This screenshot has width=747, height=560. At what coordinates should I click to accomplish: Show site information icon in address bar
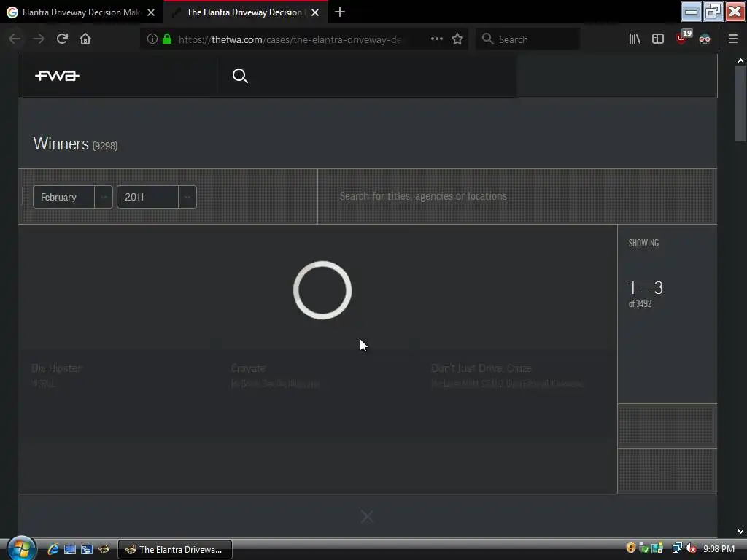152,39
